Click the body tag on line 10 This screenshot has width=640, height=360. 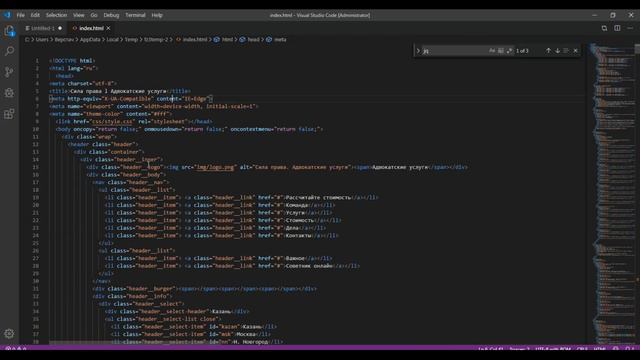[x=189, y=129]
